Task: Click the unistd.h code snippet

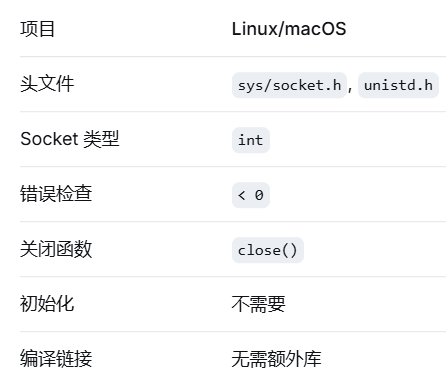Action: point(398,85)
